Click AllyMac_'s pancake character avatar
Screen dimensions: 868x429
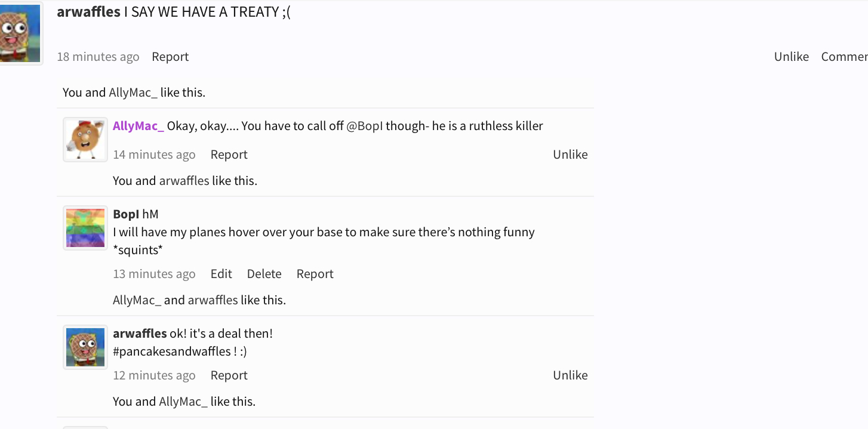[85, 140]
